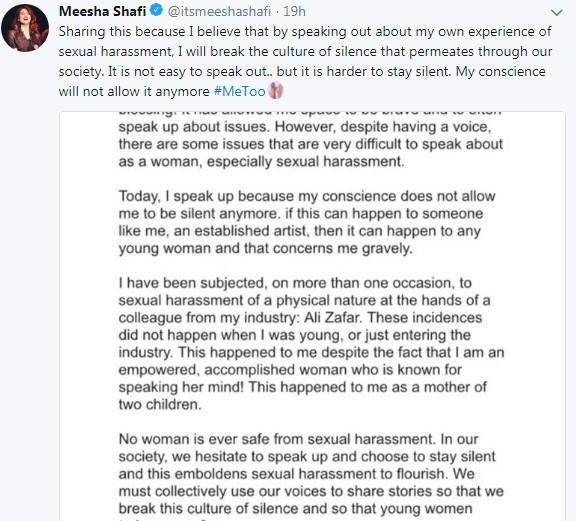576x521 pixels.
Task: Click 'young woman and that concerns me gravely'
Action: (x=265, y=249)
